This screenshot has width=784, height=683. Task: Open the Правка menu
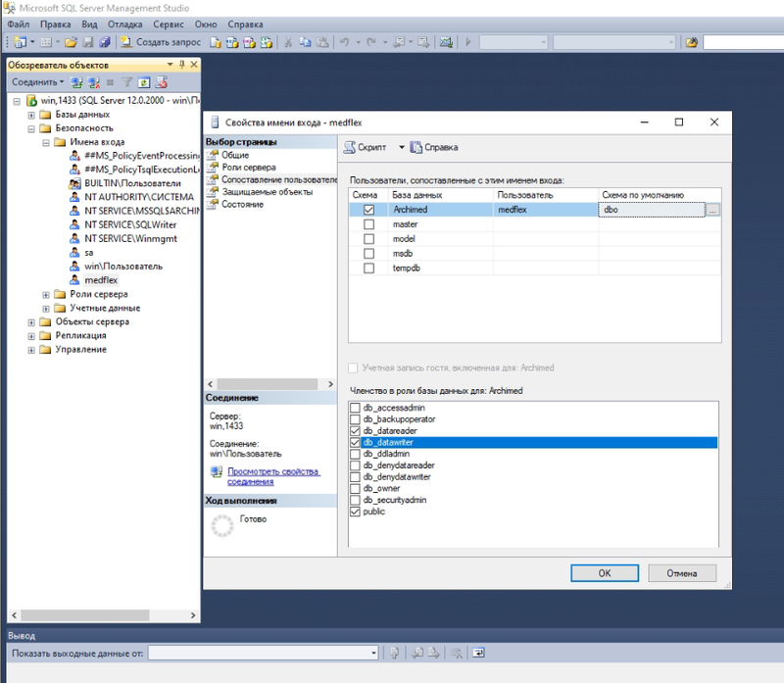[x=56, y=24]
